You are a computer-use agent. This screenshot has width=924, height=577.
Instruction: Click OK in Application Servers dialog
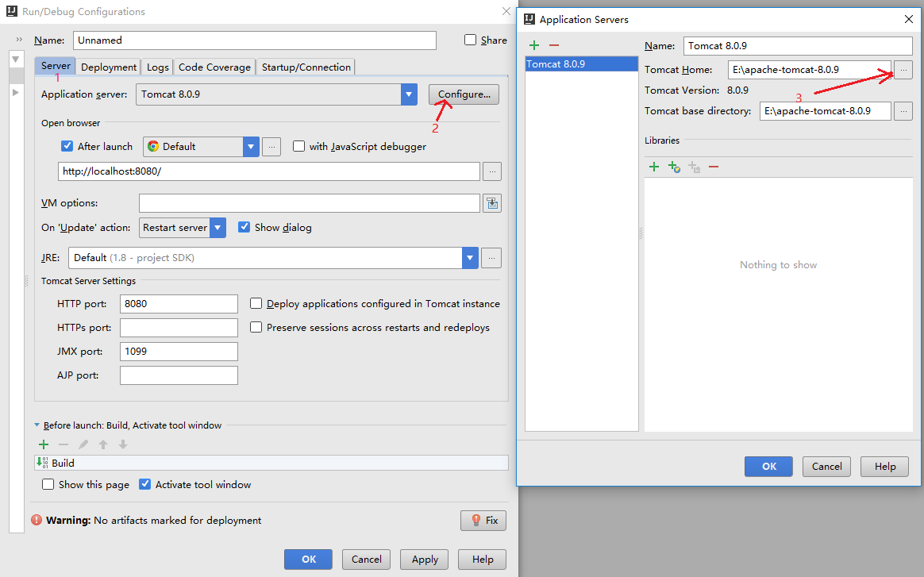[x=768, y=466]
